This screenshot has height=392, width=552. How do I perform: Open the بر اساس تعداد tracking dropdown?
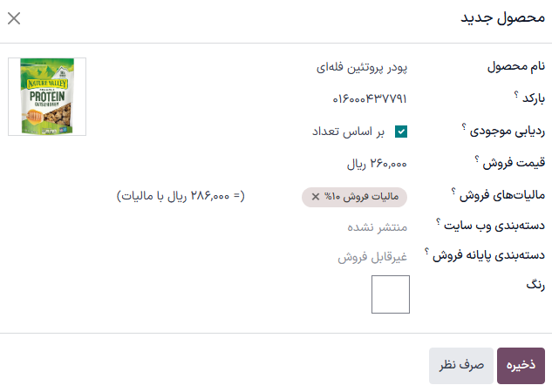[349, 132]
